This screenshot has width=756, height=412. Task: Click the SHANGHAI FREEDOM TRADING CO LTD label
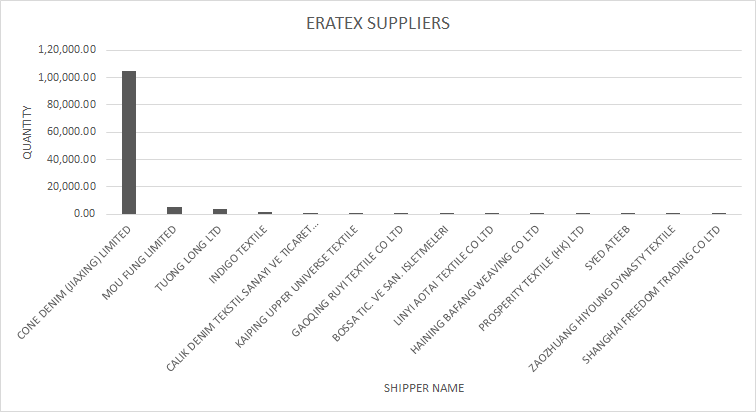(x=651, y=295)
